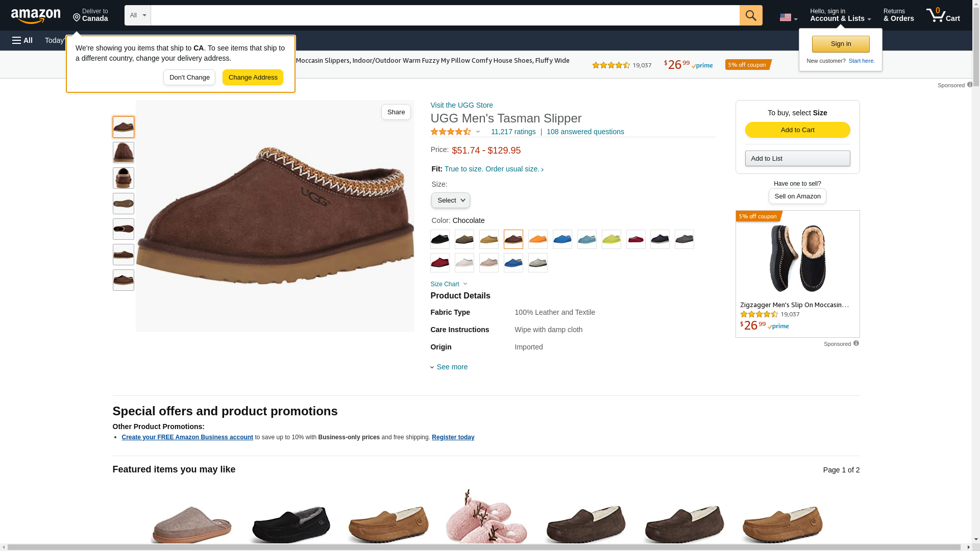The image size is (980, 551).
Task: Open Account & Lists menu
Action: click(840, 15)
